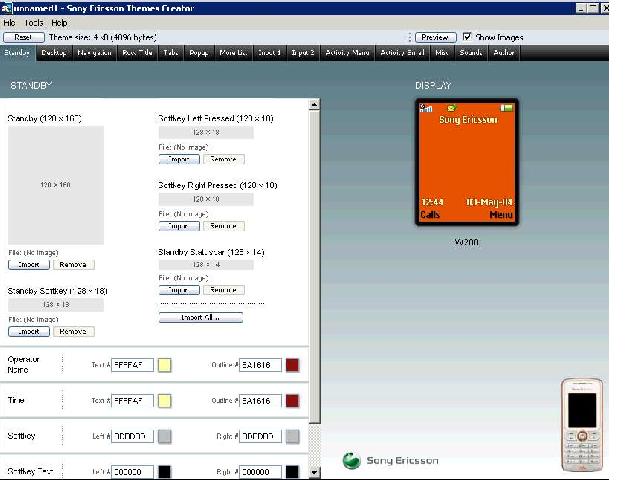640x480 pixels.
Task: Edit Softkey left hex color field
Action: click(x=132, y=436)
